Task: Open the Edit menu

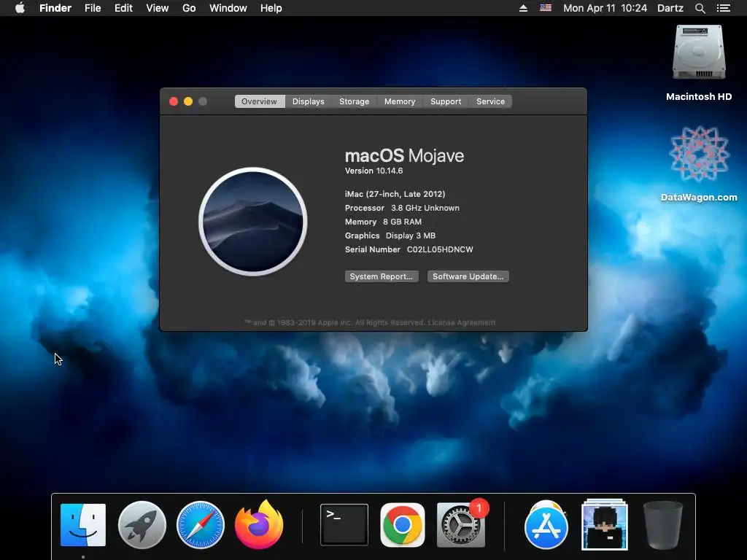Action: click(x=123, y=8)
